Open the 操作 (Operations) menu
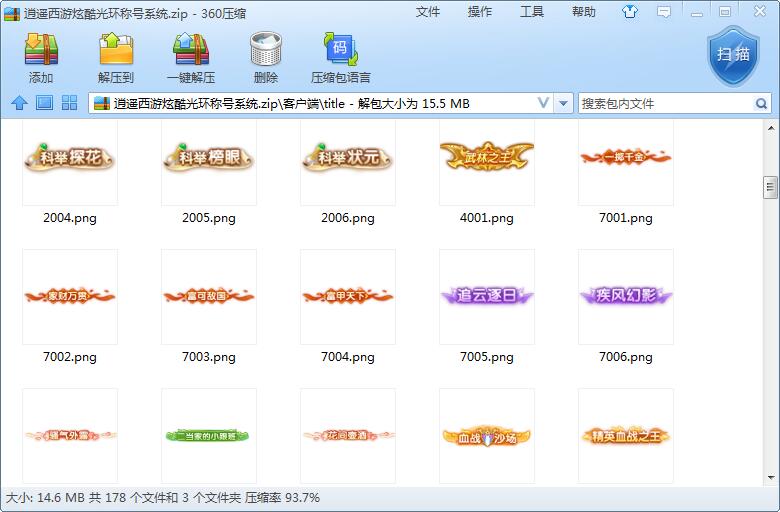 (480, 12)
